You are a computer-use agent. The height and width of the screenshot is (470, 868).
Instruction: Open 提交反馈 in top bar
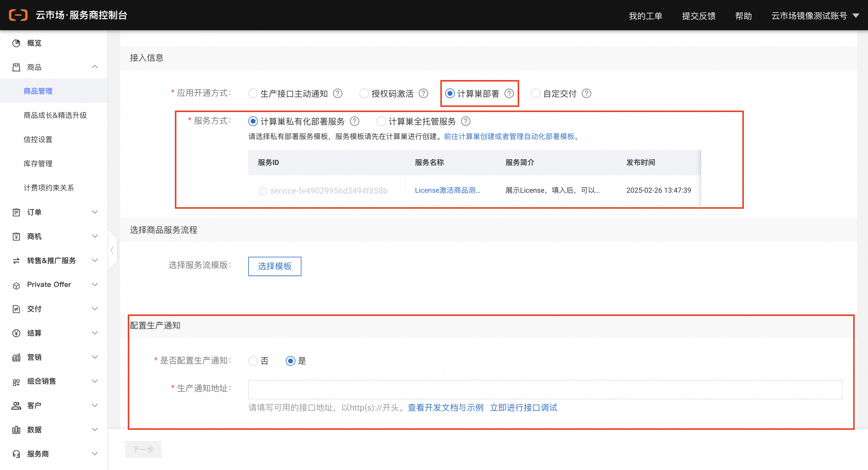(x=699, y=16)
